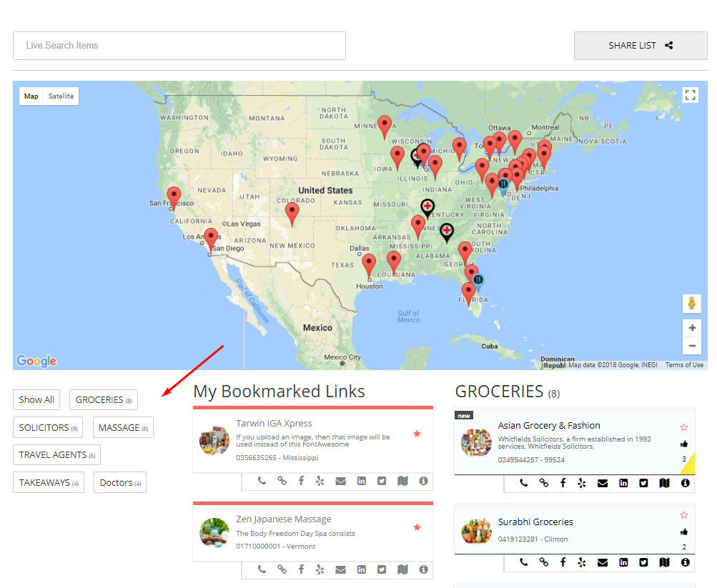Toggle fullscreen view on the map
717x588 pixels.
click(691, 95)
